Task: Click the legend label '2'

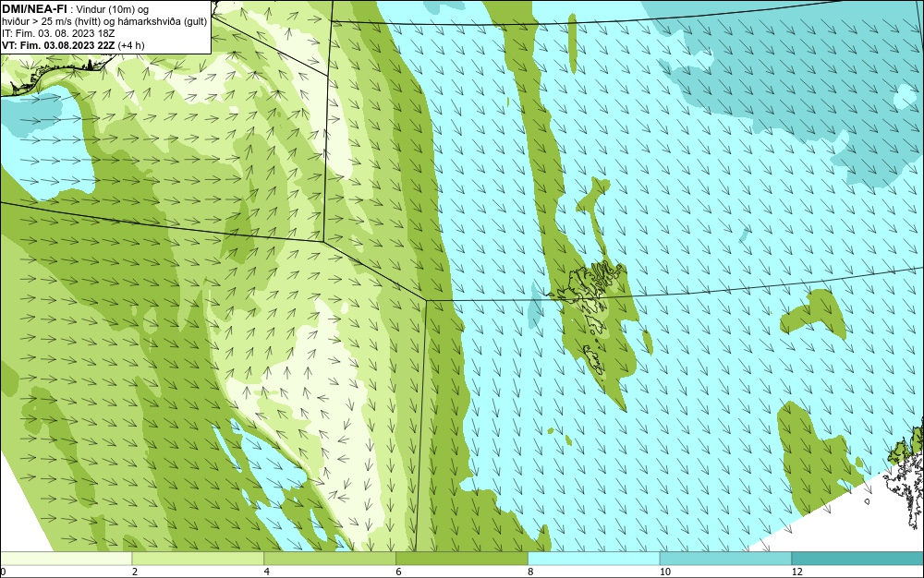Action: pyautogui.click(x=135, y=572)
